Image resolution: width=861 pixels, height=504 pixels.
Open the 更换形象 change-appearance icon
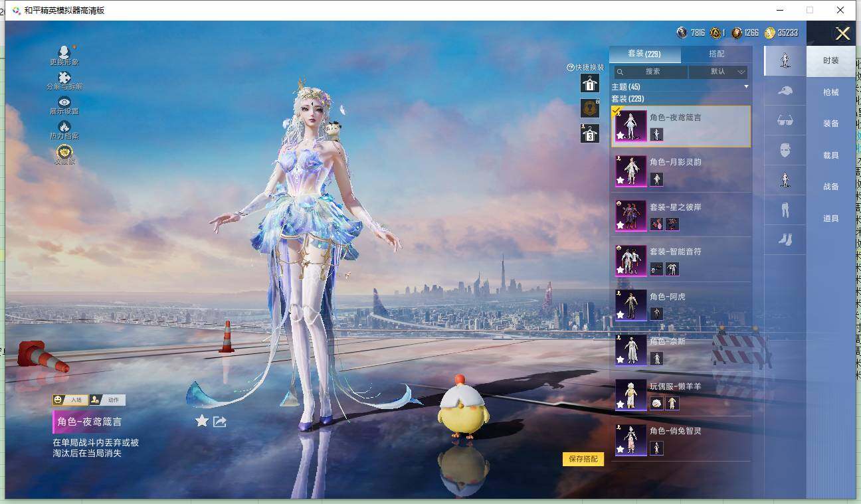coord(64,52)
